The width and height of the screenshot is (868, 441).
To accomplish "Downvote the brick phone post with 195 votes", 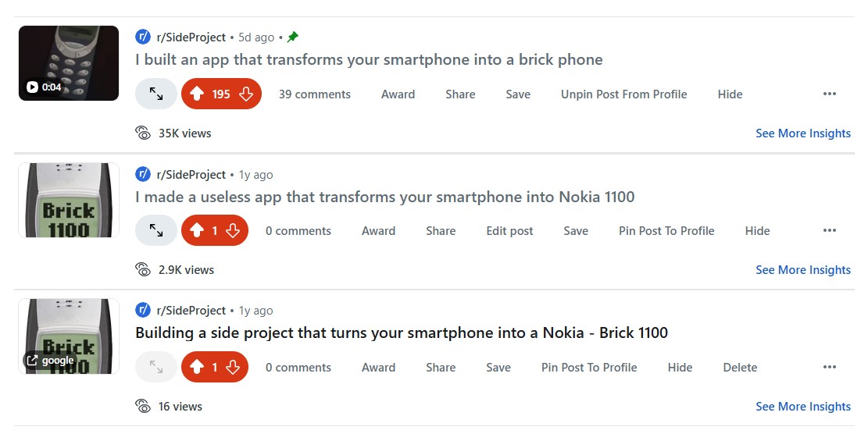I will 246,94.
